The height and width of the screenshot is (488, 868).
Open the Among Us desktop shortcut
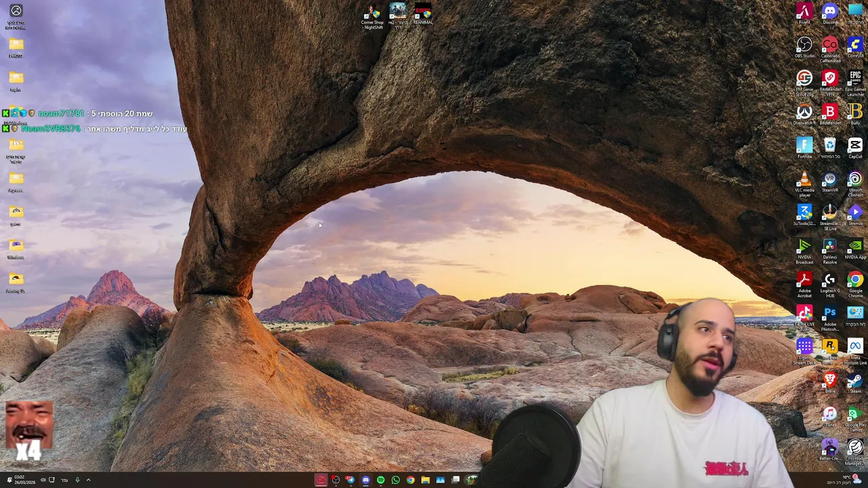16,282
